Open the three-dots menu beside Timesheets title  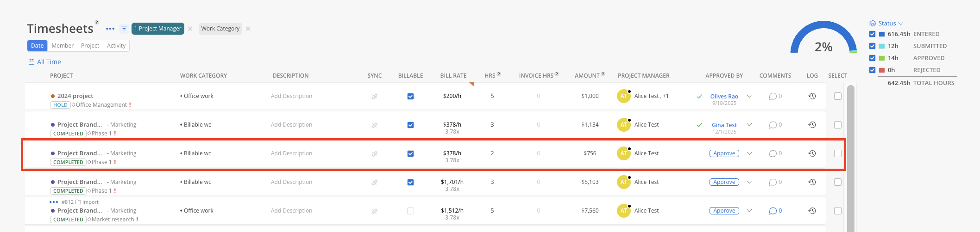coord(110,29)
